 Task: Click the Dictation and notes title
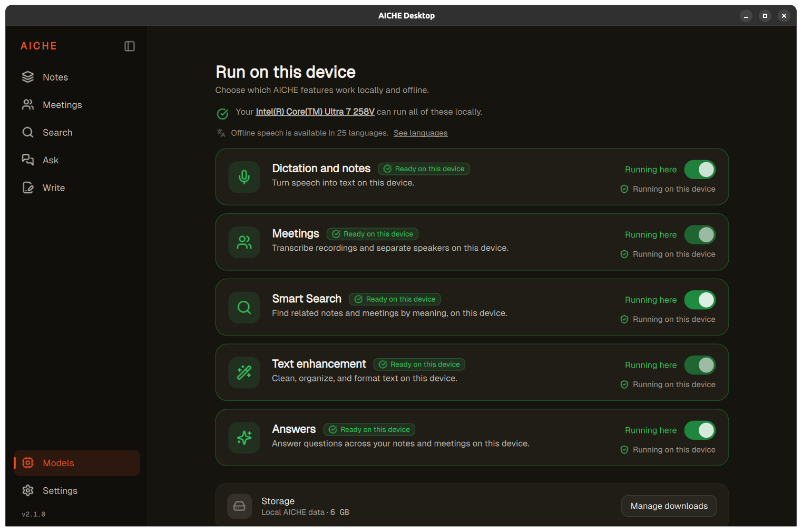pos(321,169)
